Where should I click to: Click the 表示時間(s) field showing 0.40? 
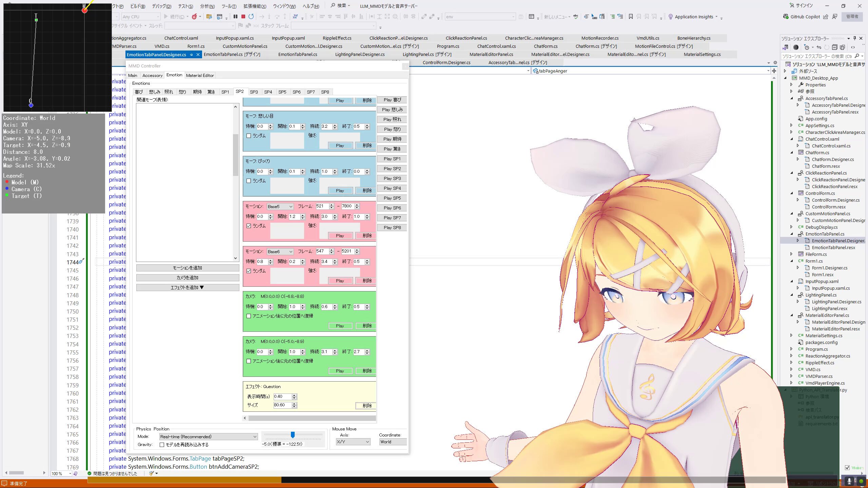click(x=282, y=396)
